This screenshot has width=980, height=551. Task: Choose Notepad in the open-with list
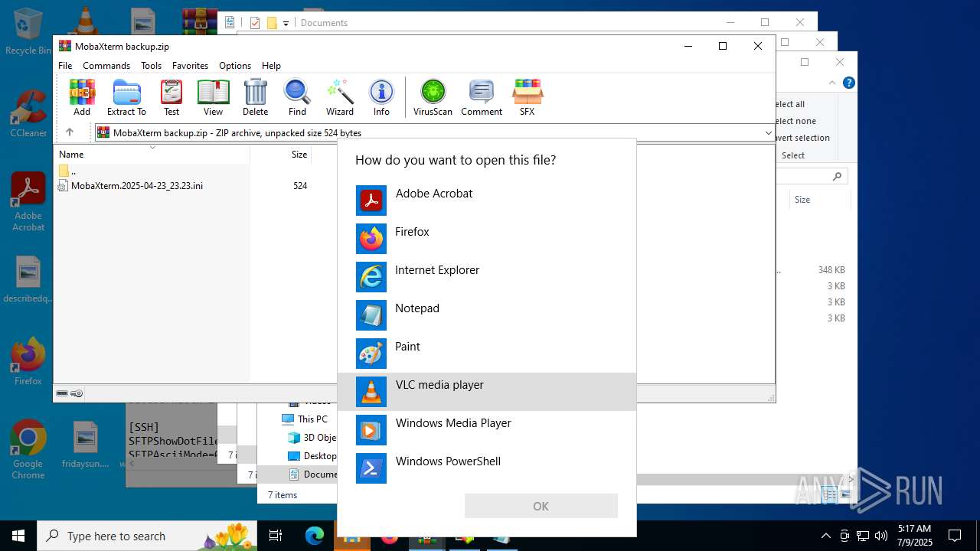pyautogui.click(x=487, y=315)
